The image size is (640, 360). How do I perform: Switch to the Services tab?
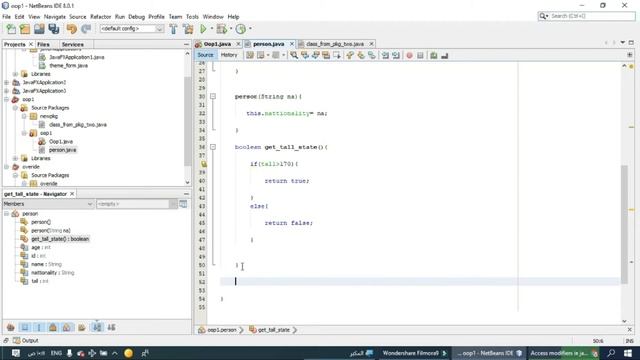pos(73,44)
